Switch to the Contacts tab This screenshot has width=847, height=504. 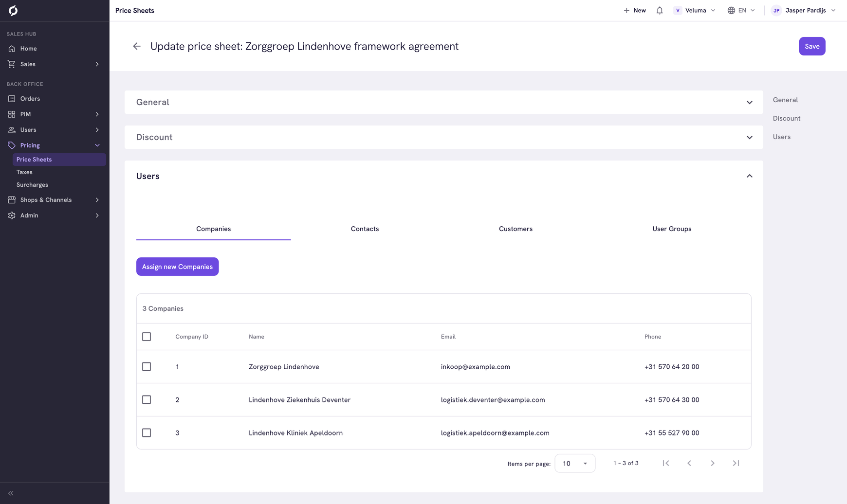(365, 229)
